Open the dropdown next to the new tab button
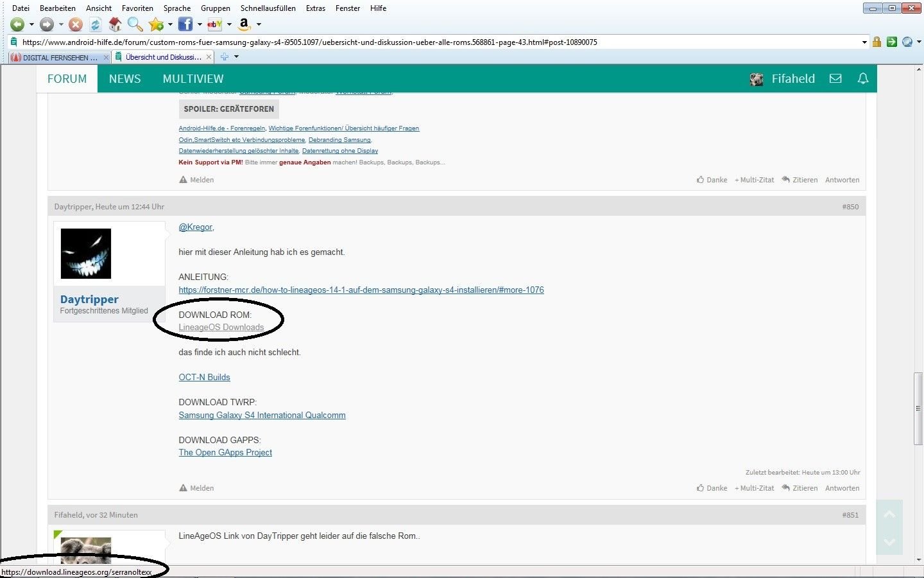The image size is (924, 578). (x=236, y=57)
